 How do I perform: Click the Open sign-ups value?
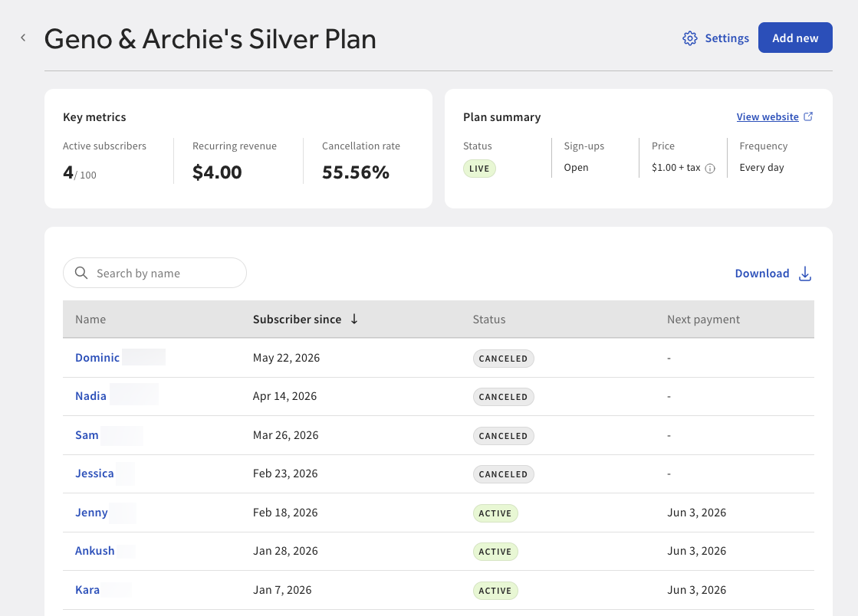pos(576,167)
